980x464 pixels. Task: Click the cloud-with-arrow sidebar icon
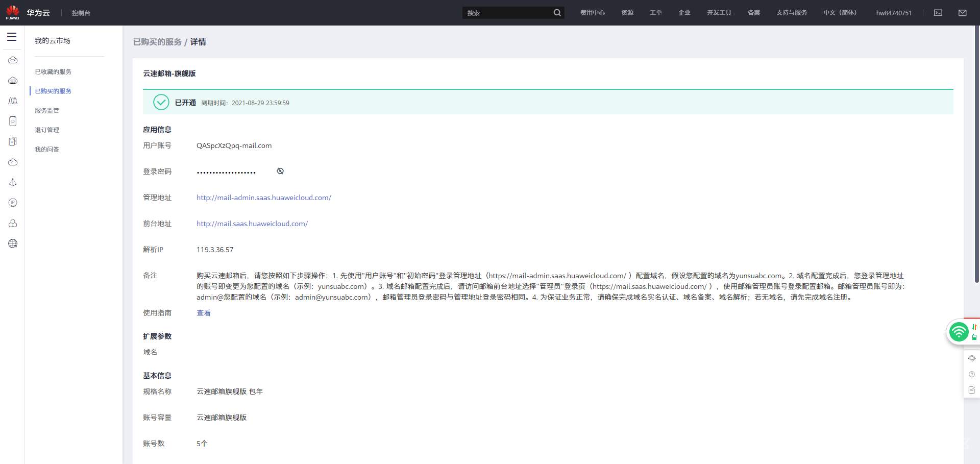point(13,162)
